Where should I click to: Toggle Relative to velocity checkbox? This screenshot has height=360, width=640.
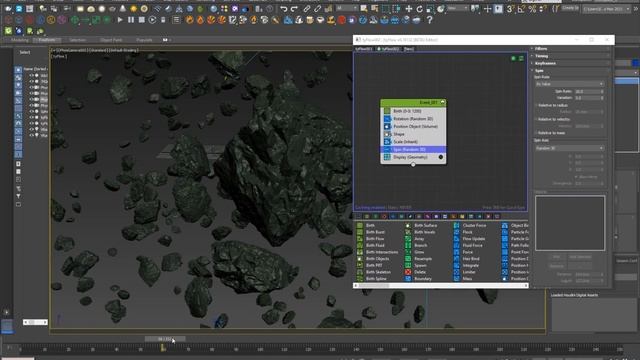536,119
